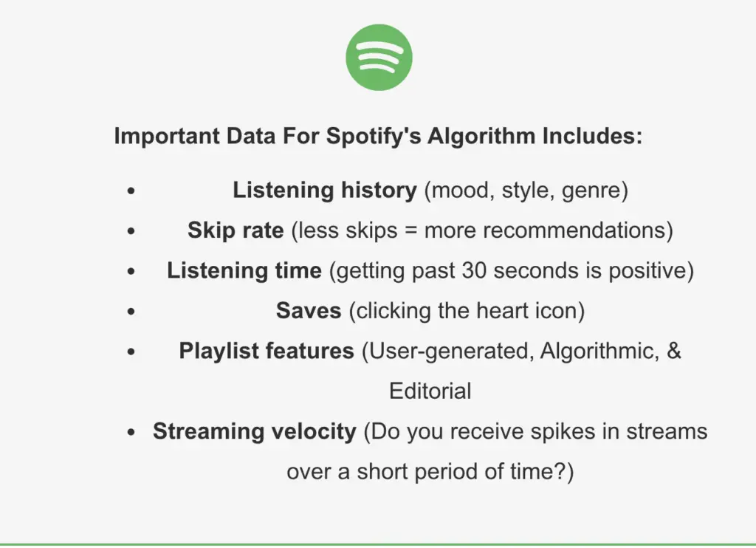Click the bullet next to Listening history
Image resolution: width=756 pixels, height=548 pixels.
(131, 191)
